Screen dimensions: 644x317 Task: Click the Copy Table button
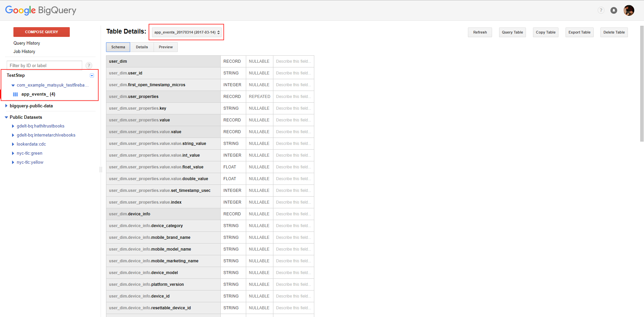click(546, 32)
